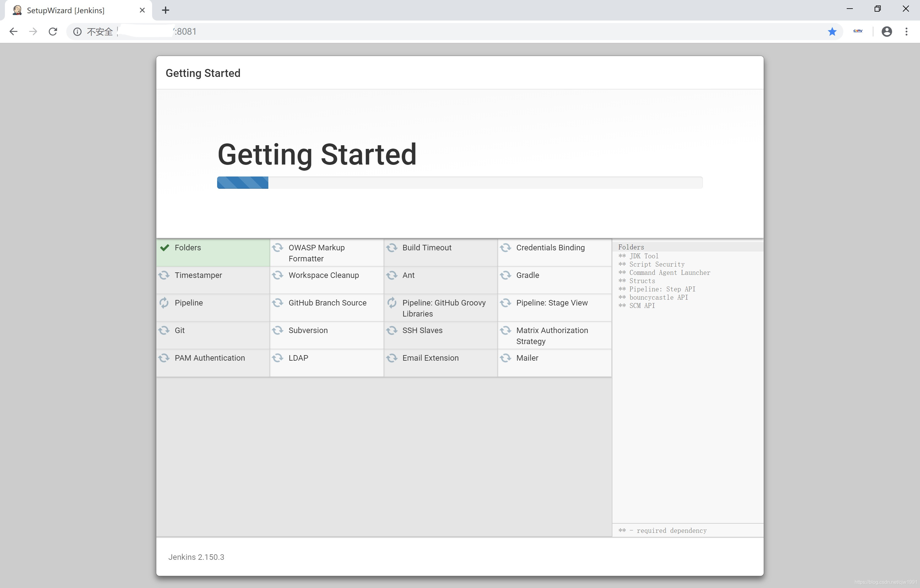920x588 pixels.
Task: Click the Folders plugin label
Action: click(188, 248)
